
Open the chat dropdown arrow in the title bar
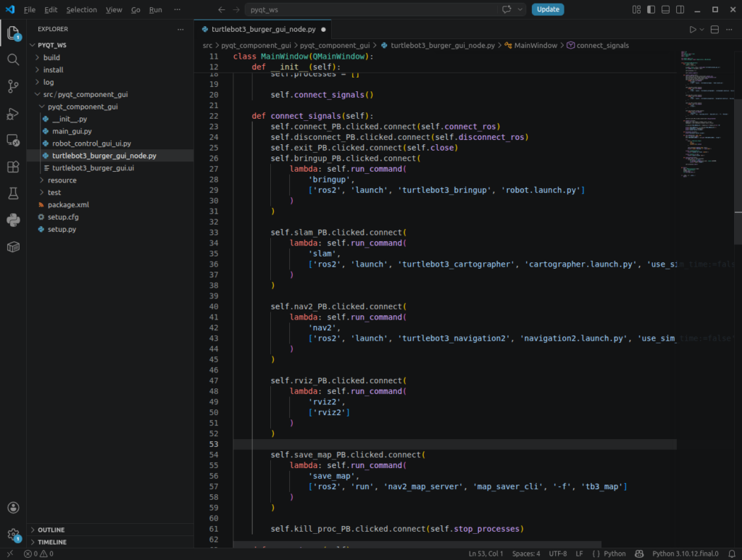click(520, 9)
